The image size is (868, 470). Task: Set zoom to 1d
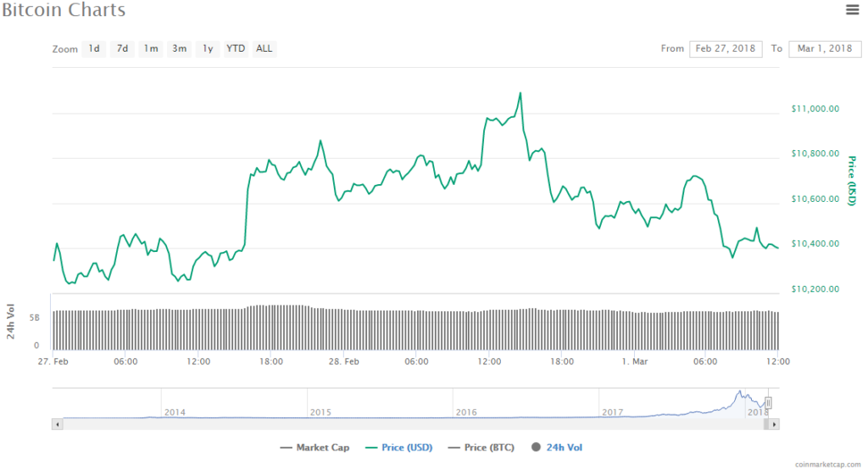94,48
